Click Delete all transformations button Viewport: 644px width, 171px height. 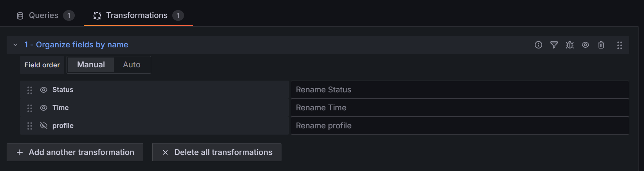point(216,152)
